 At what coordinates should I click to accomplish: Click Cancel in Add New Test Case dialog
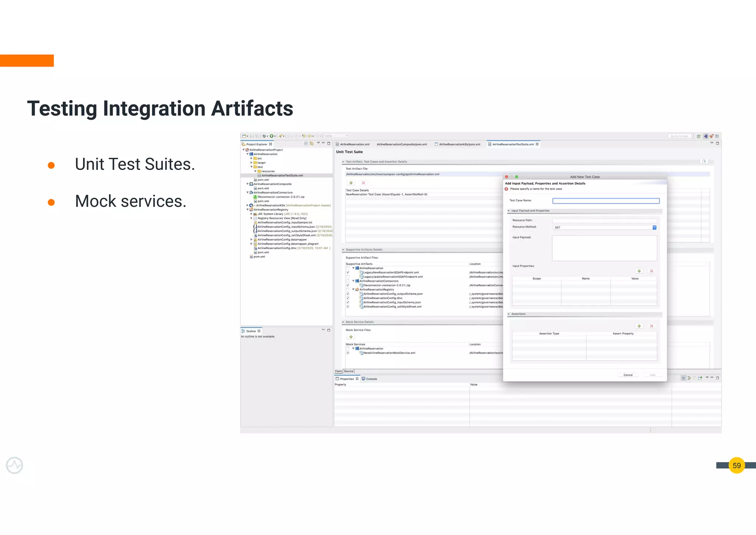tap(628, 375)
